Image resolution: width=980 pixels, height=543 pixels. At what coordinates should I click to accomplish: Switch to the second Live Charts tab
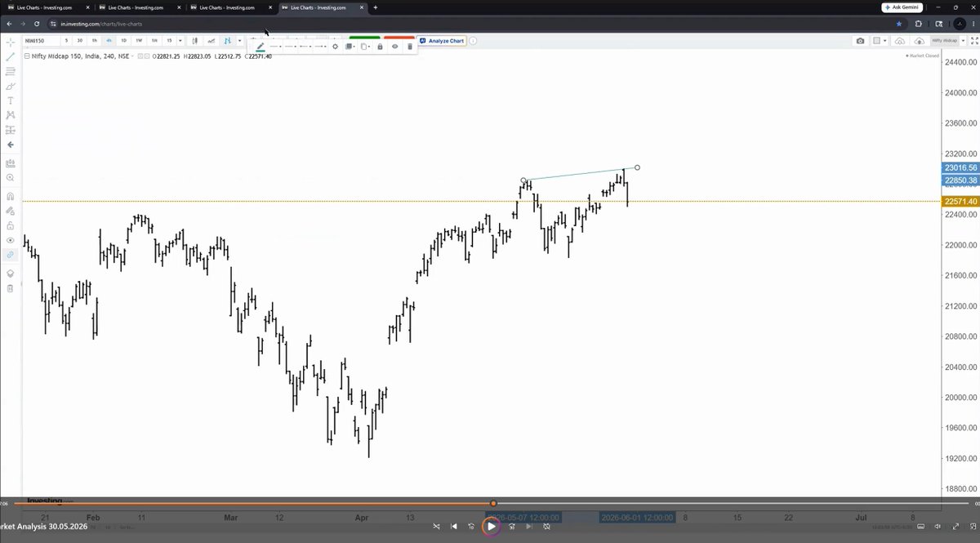pos(140,7)
